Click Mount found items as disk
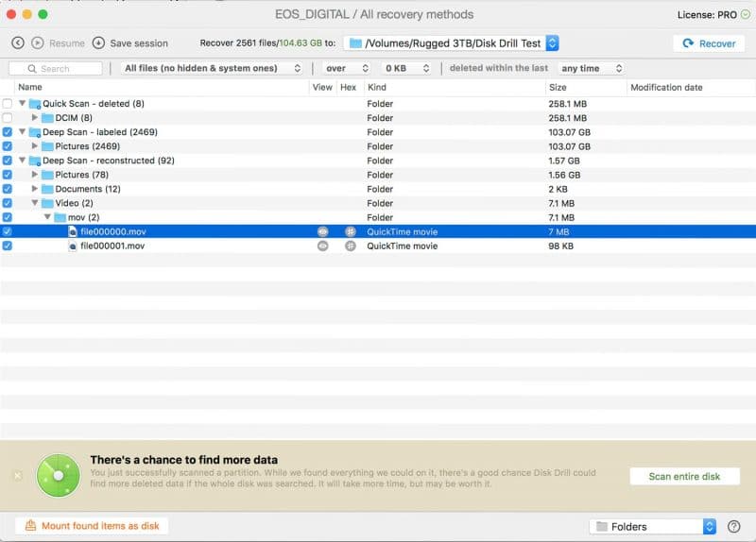756x542 pixels. [92, 526]
